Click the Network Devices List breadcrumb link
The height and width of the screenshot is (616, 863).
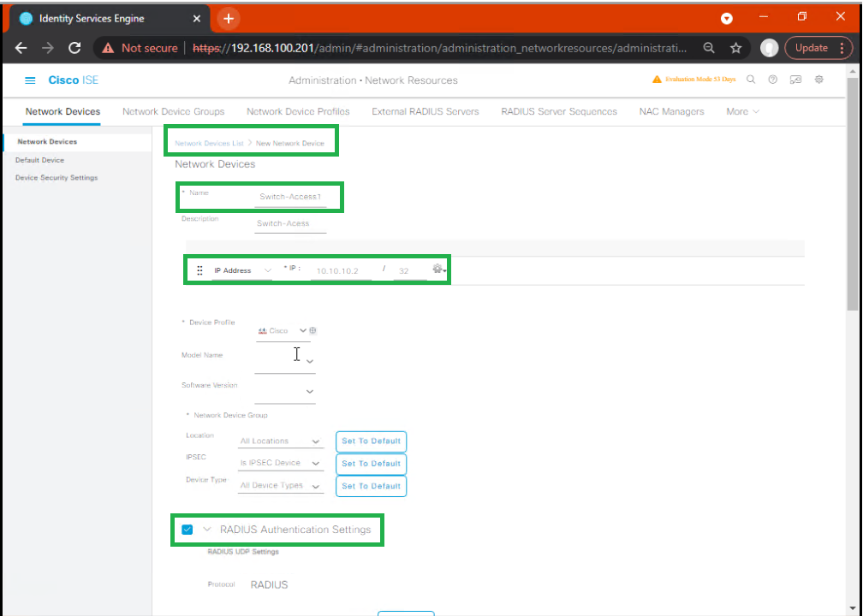click(x=209, y=143)
